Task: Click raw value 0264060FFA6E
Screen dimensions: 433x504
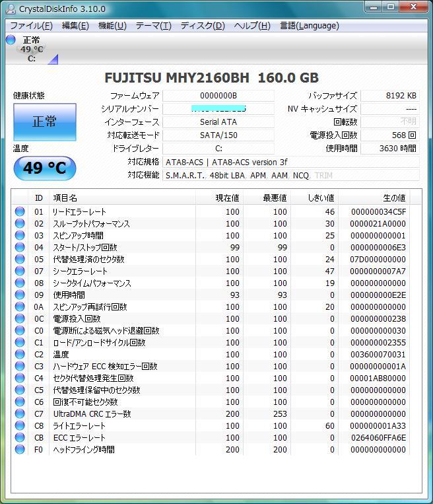Action: point(378,438)
